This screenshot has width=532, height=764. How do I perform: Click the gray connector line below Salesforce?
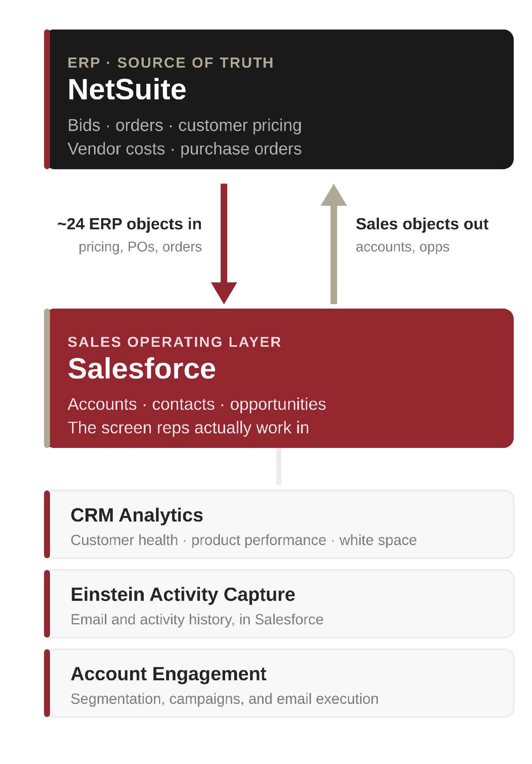[279, 466]
